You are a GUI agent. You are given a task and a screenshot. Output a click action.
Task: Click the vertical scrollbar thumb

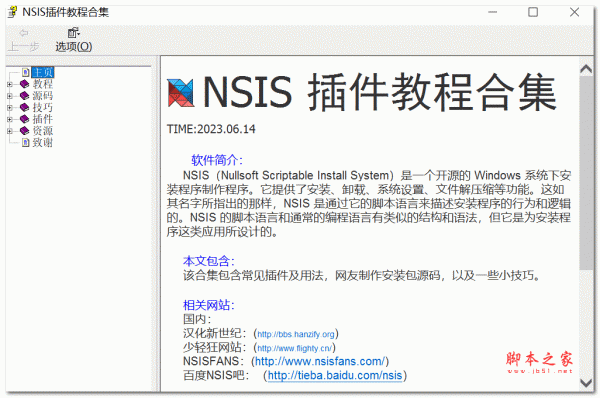coord(586,172)
